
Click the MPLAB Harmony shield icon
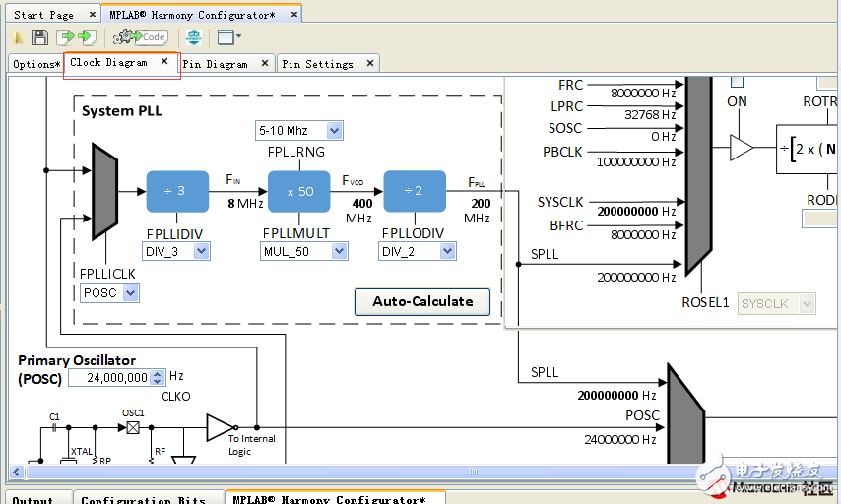pyautogui.click(x=193, y=37)
